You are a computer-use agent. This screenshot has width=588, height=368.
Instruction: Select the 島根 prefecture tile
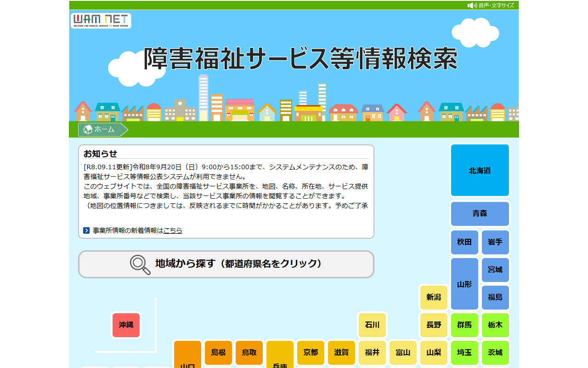(219, 352)
